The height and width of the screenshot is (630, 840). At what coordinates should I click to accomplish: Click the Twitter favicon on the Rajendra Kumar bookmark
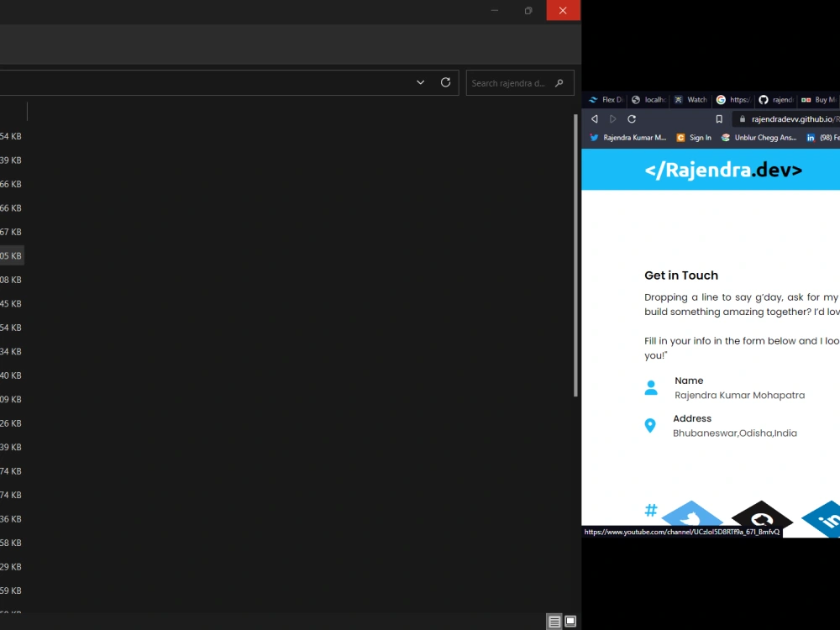click(592, 137)
